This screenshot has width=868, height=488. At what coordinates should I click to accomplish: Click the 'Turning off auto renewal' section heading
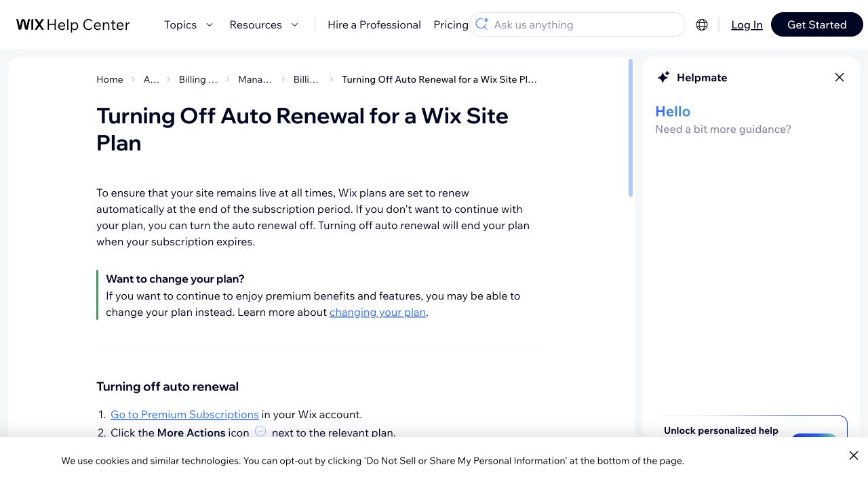pyautogui.click(x=167, y=386)
